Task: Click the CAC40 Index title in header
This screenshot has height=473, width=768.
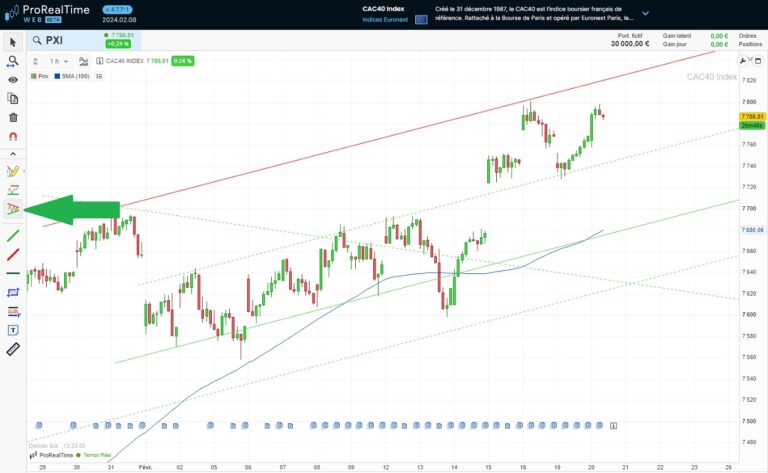Action: (x=383, y=9)
